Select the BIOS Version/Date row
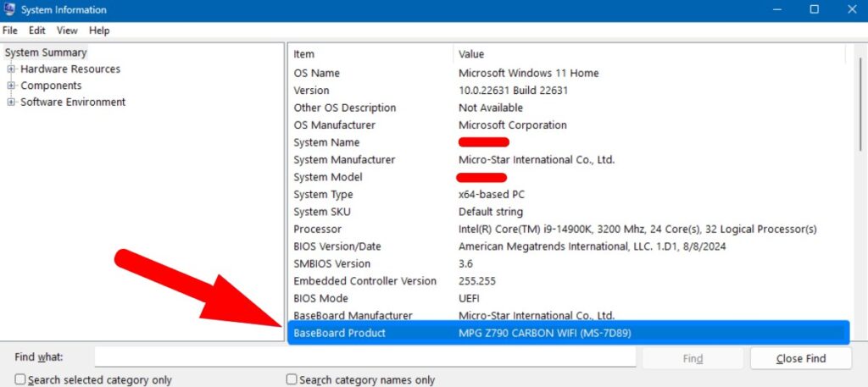 pyautogui.click(x=569, y=246)
